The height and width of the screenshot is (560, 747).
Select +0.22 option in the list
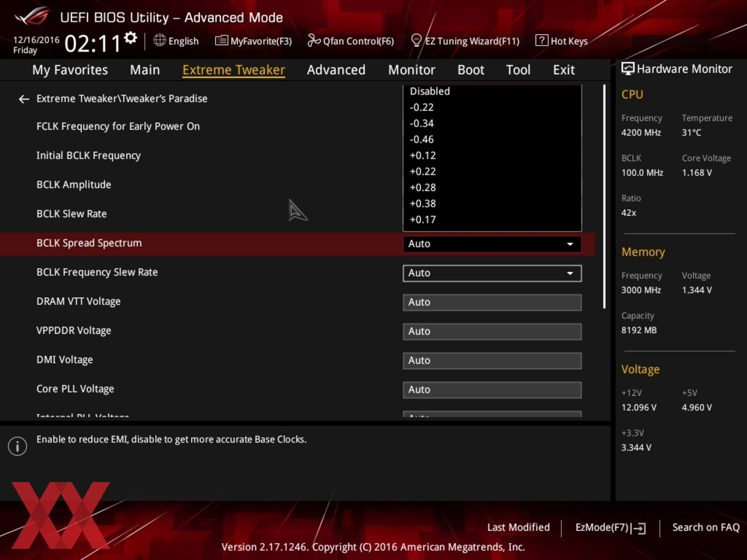click(492, 171)
